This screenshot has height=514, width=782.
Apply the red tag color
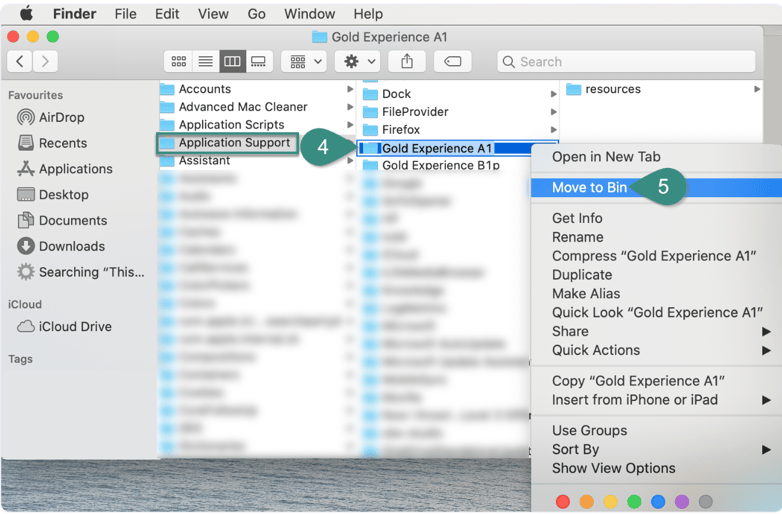tap(563, 501)
